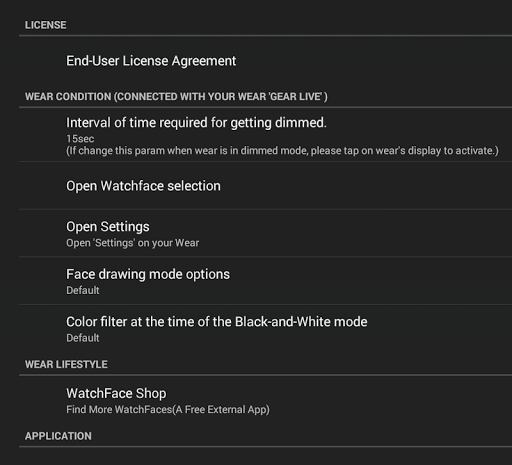The width and height of the screenshot is (512, 465).
Task: Tap Default value under Face drawing mode
Action: click(x=83, y=290)
